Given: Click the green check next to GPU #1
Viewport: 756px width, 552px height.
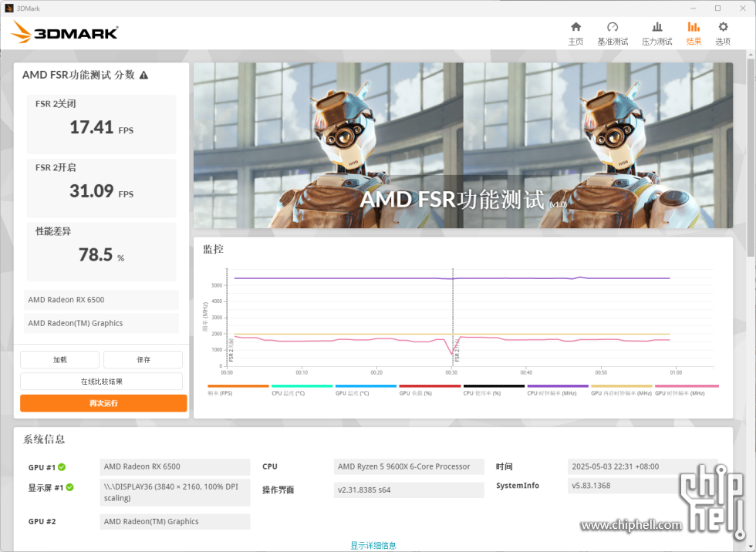Looking at the screenshot, I should (x=62, y=466).
